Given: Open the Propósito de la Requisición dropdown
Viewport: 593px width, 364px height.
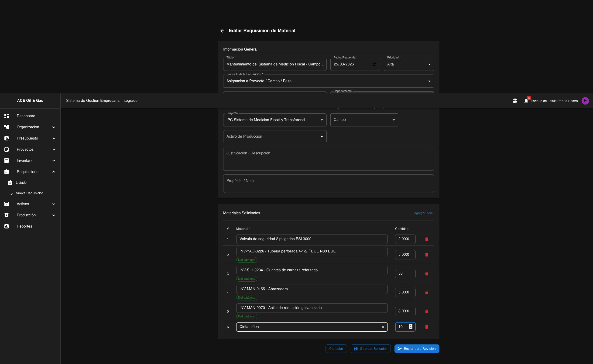Looking at the screenshot, I should (328, 81).
